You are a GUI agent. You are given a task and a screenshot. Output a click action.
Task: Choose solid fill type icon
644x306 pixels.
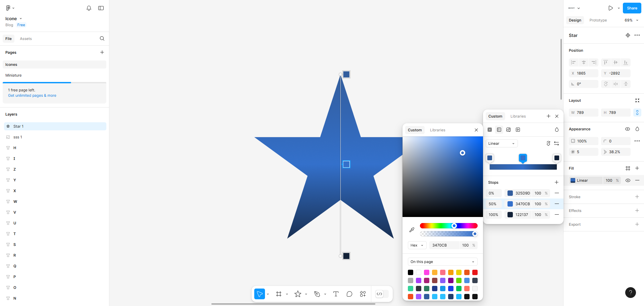490,130
